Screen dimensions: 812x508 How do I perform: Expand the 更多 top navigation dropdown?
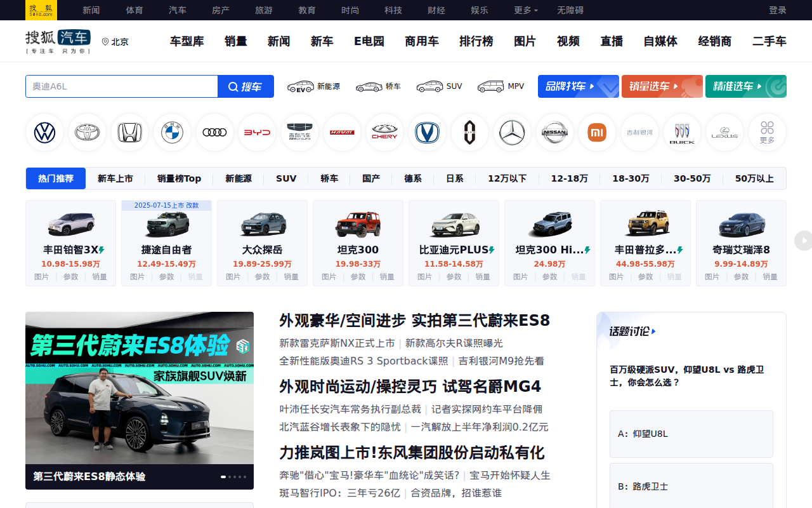click(526, 10)
